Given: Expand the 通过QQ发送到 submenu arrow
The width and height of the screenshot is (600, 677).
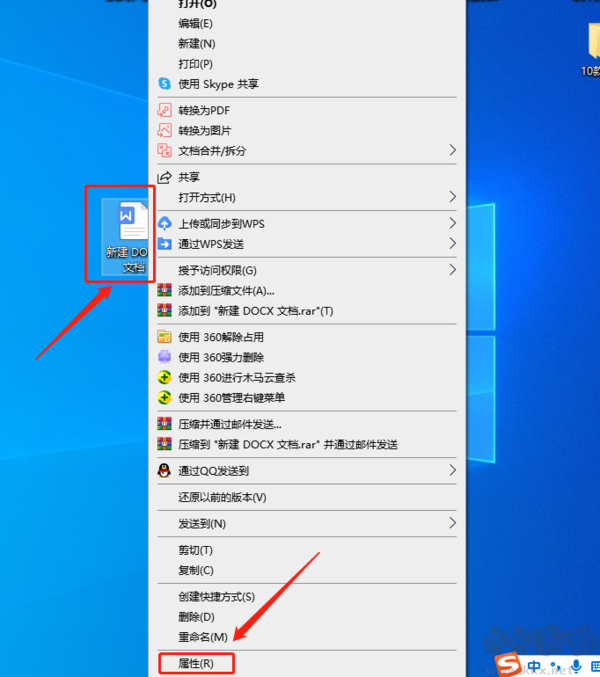Looking at the screenshot, I should tap(452, 470).
